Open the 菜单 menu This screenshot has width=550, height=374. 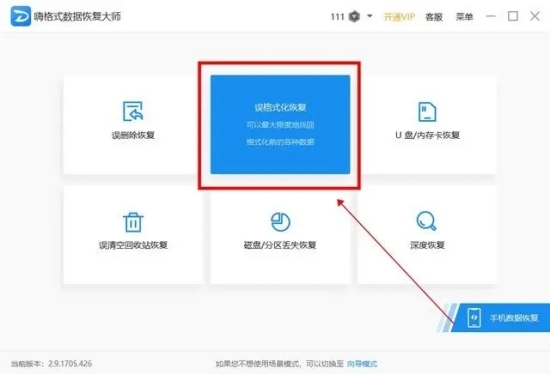(464, 16)
